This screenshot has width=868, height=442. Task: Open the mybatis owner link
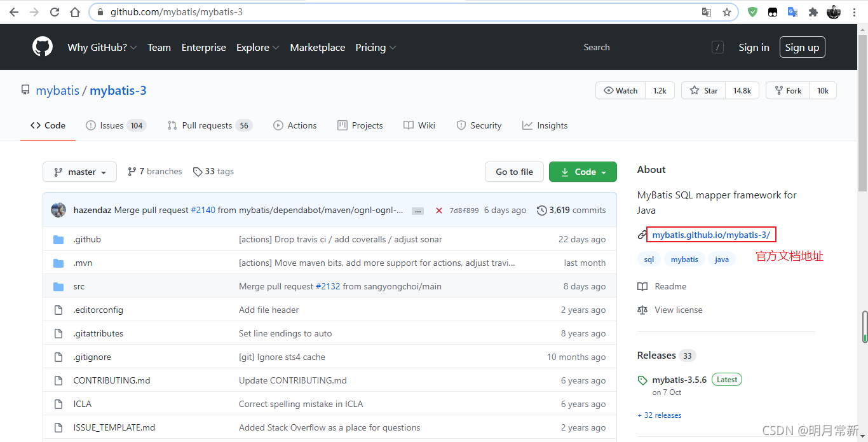pyautogui.click(x=58, y=90)
